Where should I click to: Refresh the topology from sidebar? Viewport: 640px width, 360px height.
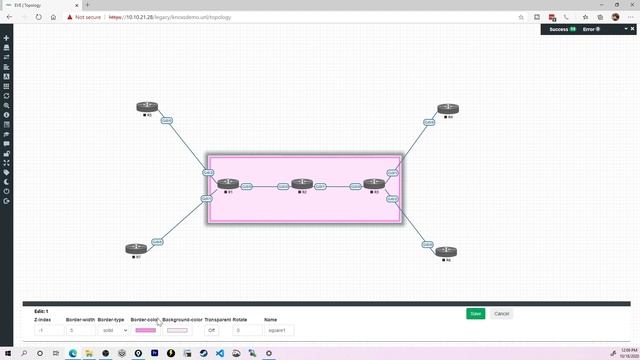click(6, 96)
